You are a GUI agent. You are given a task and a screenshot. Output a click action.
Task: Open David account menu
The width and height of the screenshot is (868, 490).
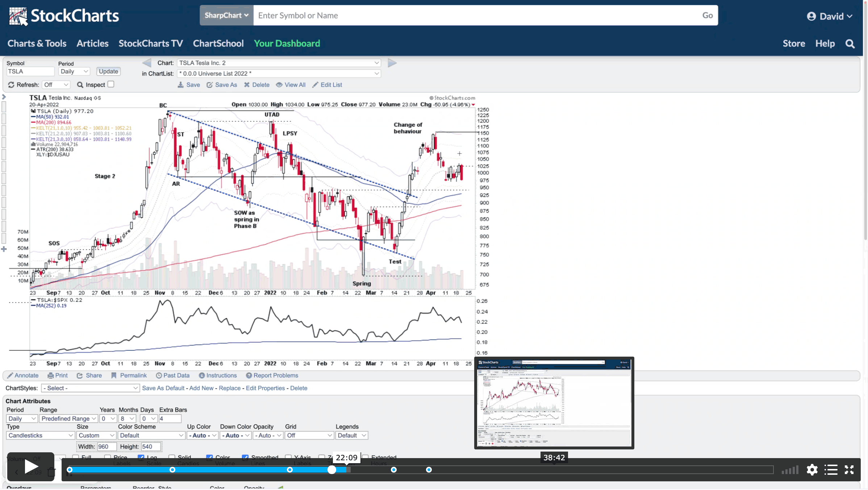point(830,16)
